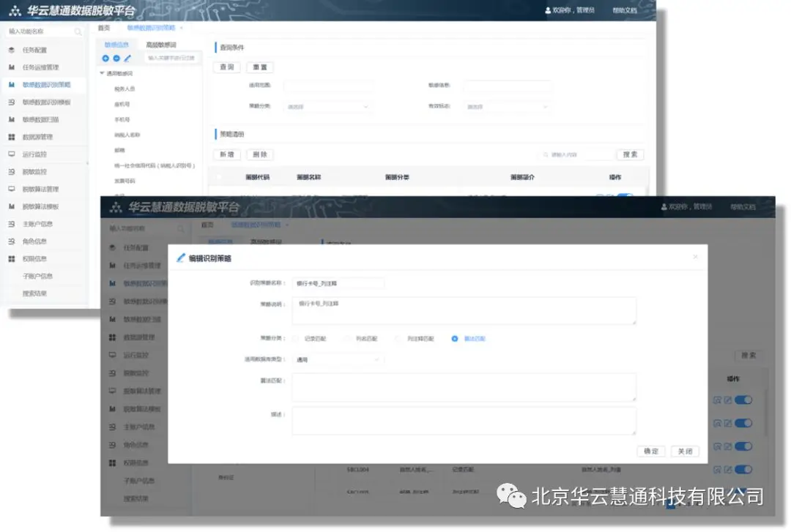Click the 搜索 button in the front window
Viewport: 791px width, 532px height.
point(749,356)
